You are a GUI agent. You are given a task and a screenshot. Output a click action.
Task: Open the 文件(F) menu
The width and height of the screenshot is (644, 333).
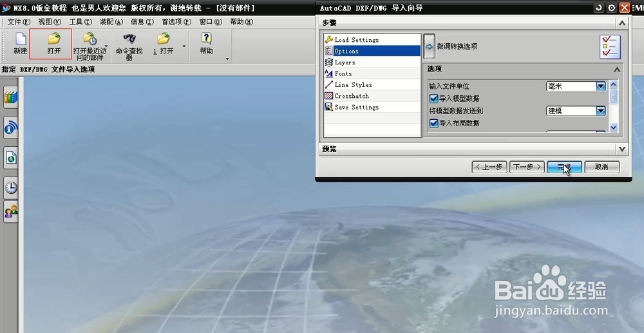19,22
